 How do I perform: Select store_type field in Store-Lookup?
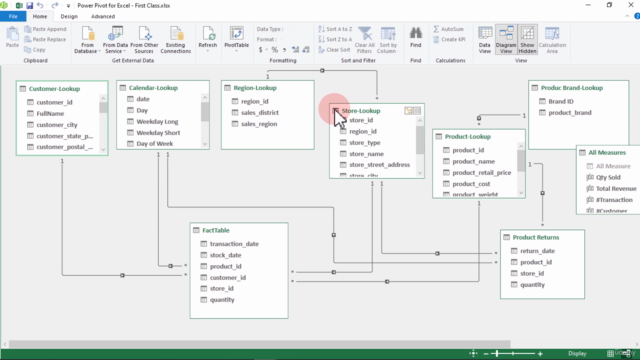pyautogui.click(x=364, y=142)
